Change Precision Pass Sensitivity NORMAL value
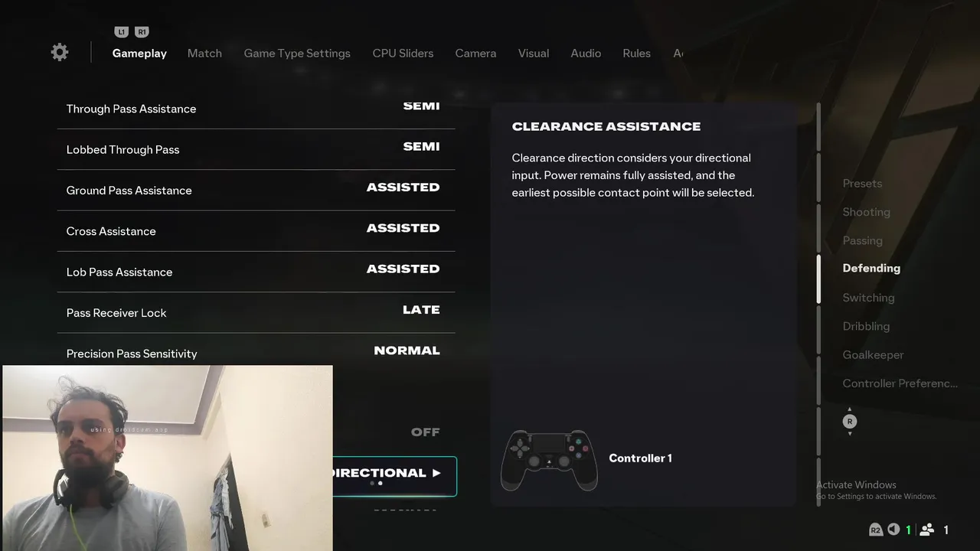 (x=407, y=350)
